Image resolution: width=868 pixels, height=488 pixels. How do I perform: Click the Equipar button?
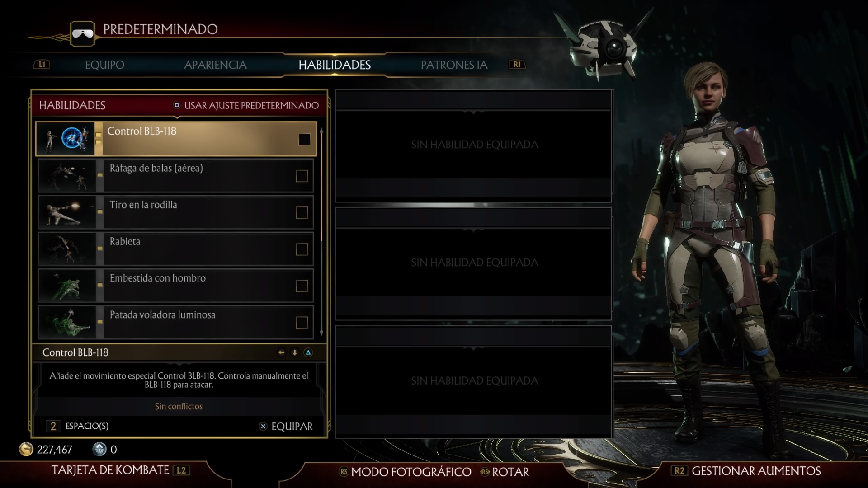(x=286, y=427)
